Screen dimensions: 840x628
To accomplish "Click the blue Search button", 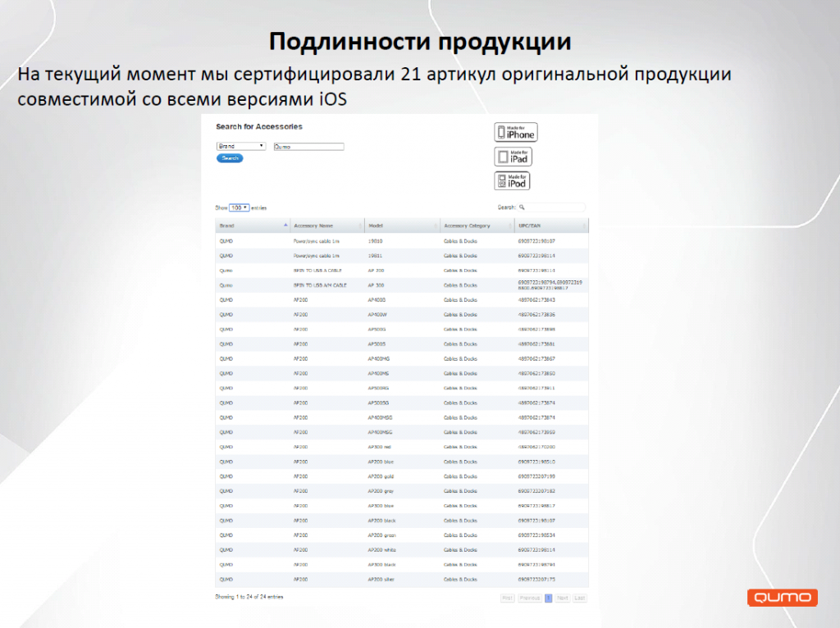I will coord(230,158).
